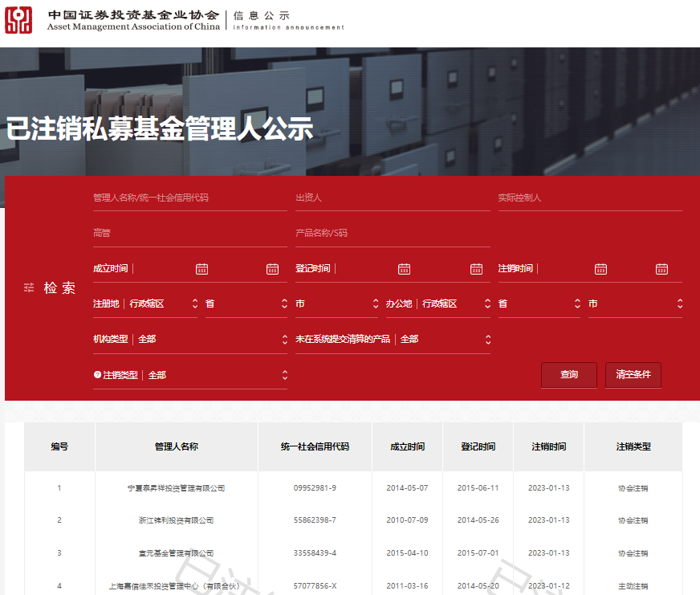This screenshot has height=595, width=700.
Task: Open the 注册地 行政辖区 dropdown
Action: click(193, 303)
